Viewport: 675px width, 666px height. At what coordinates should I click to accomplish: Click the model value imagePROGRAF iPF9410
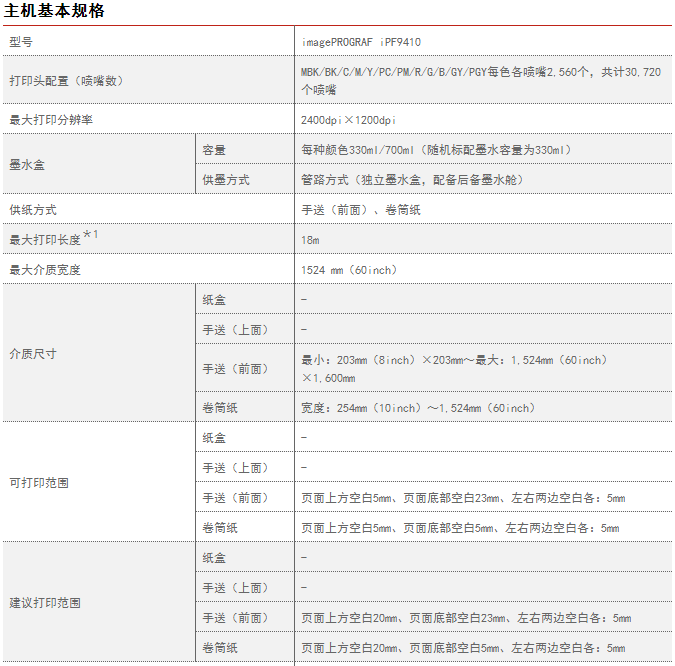click(361, 42)
